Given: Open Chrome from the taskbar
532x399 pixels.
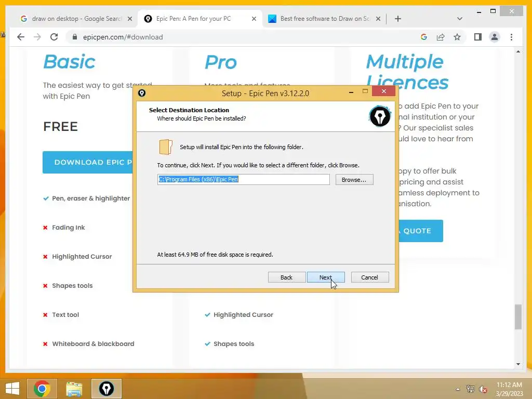Looking at the screenshot, I should (x=42, y=389).
